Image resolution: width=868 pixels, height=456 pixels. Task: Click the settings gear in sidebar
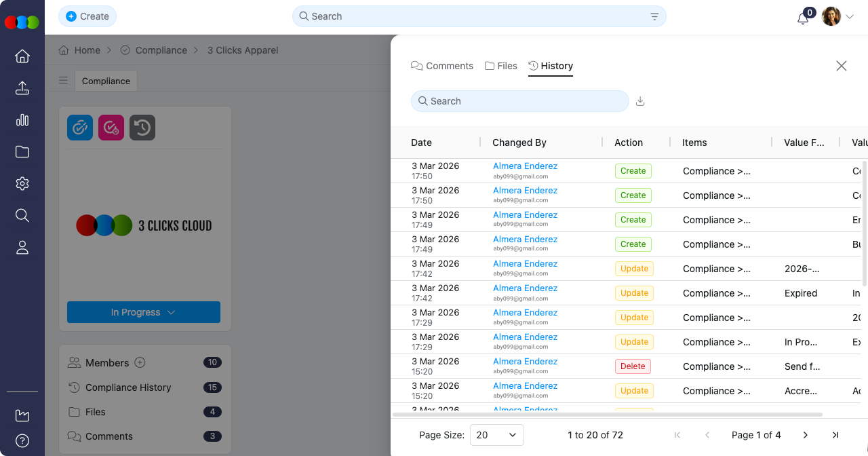coord(22,184)
